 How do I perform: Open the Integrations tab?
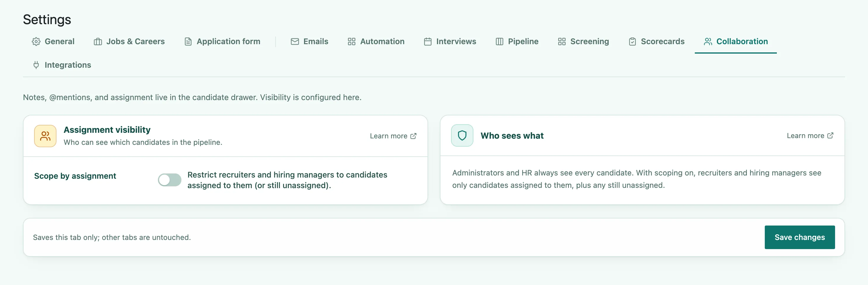(x=62, y=65)
